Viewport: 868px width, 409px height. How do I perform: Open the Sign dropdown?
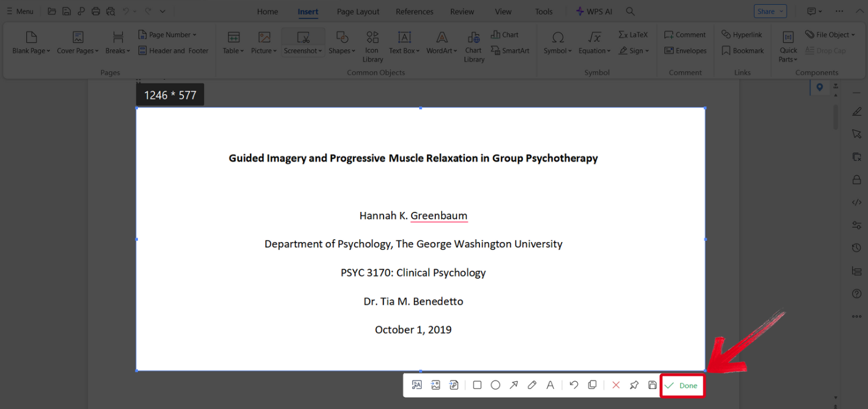coord(634,51)
